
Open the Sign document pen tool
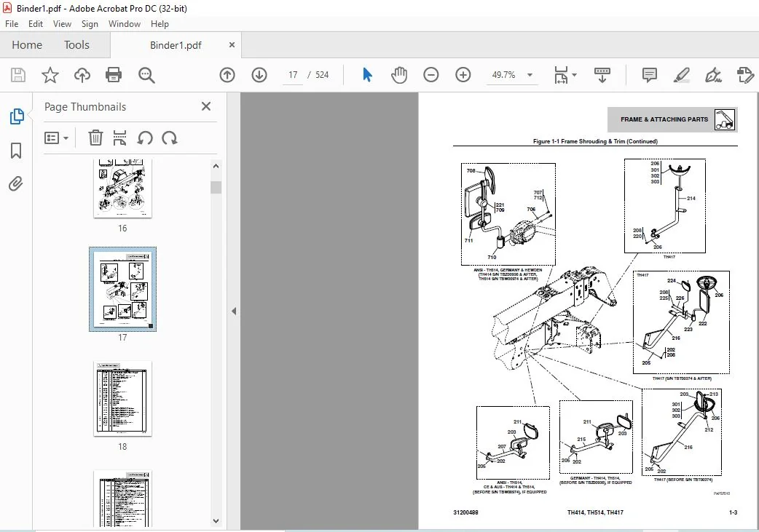click(714, 75)
